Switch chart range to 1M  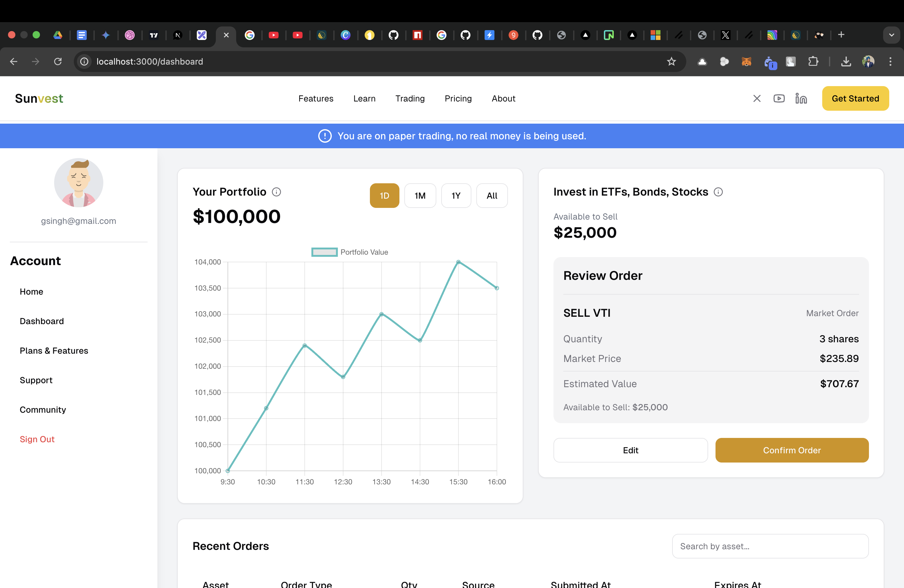(x=420, y=196)
